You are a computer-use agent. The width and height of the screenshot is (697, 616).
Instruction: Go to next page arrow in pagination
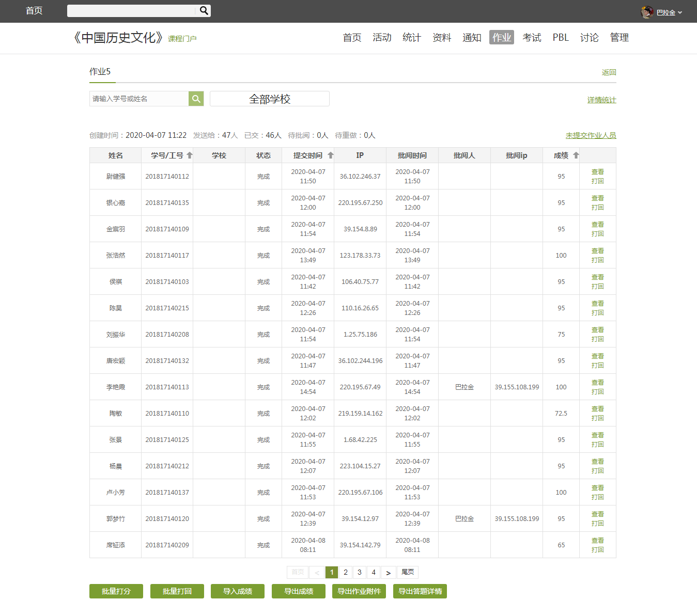coord(388,573)
